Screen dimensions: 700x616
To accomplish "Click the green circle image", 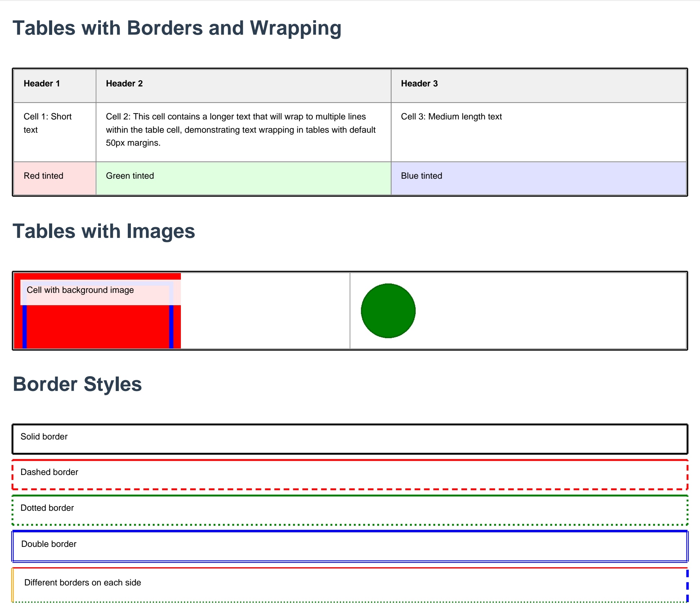I will pos(387,310).
